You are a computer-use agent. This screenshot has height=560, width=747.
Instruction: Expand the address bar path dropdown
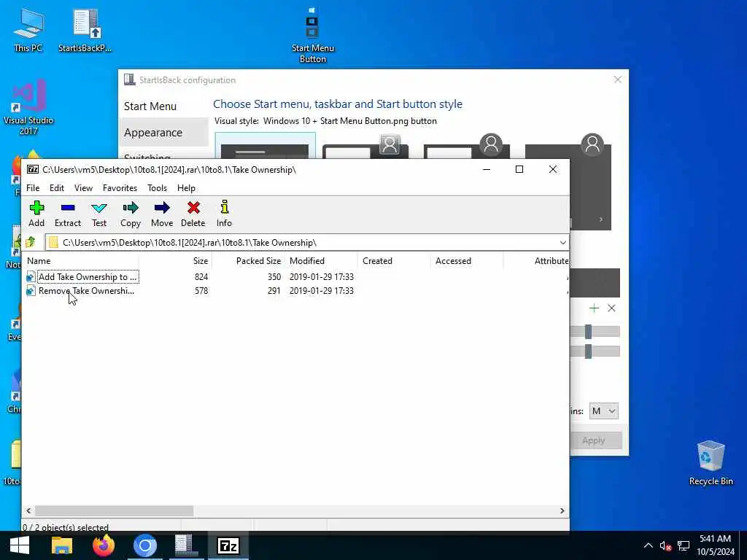point(562,243)
